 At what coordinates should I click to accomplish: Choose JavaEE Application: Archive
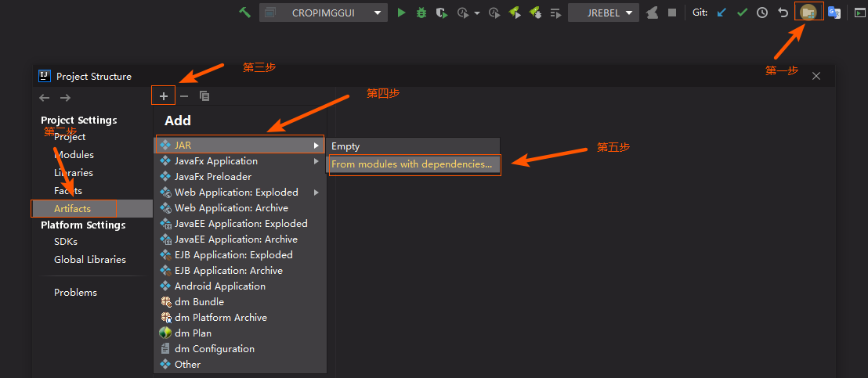(240, 239)
